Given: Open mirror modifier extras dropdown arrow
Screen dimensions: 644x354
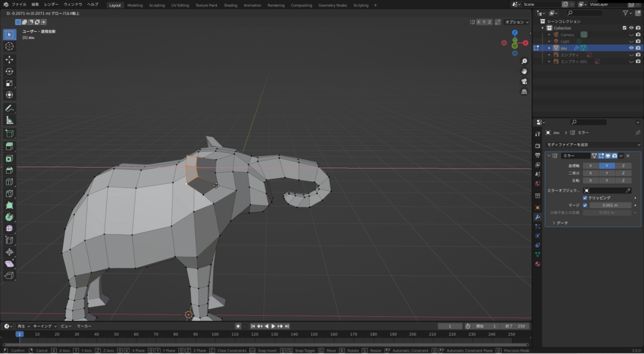Looking at the screenshot, I should 621,156.
